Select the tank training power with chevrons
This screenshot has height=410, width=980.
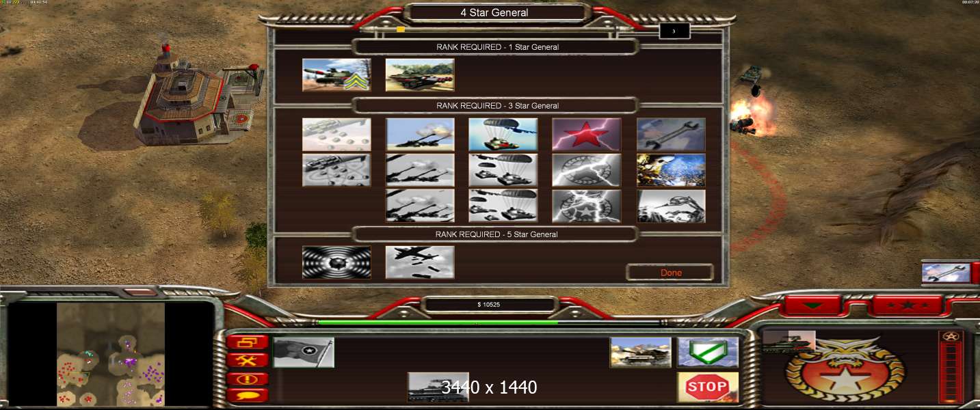[x=336, y=74]
